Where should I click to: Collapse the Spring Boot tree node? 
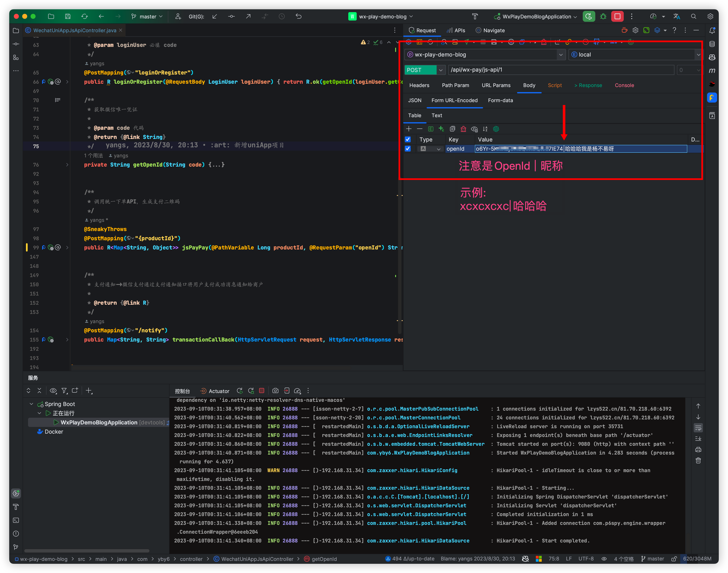pos(32,404)
